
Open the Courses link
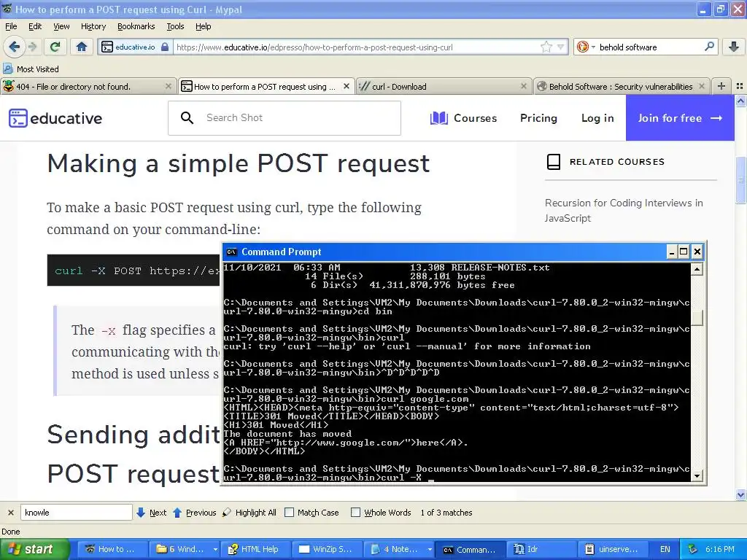point(463,118)
